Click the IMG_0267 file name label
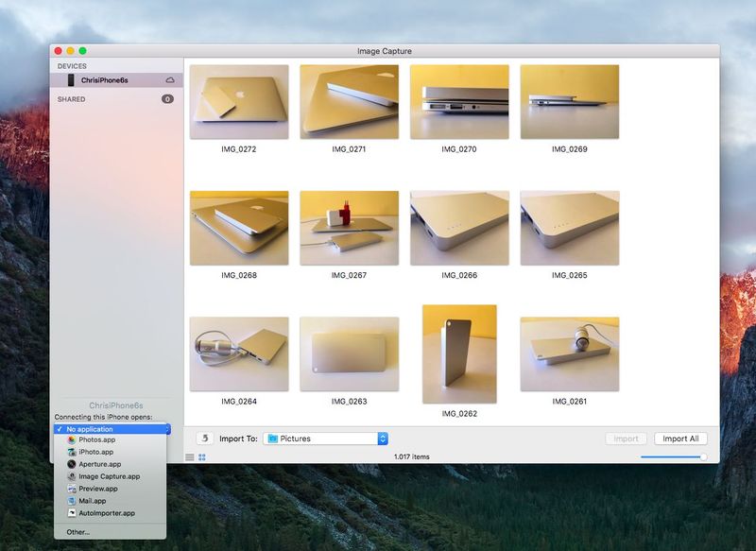 click(x=349, y=275)
